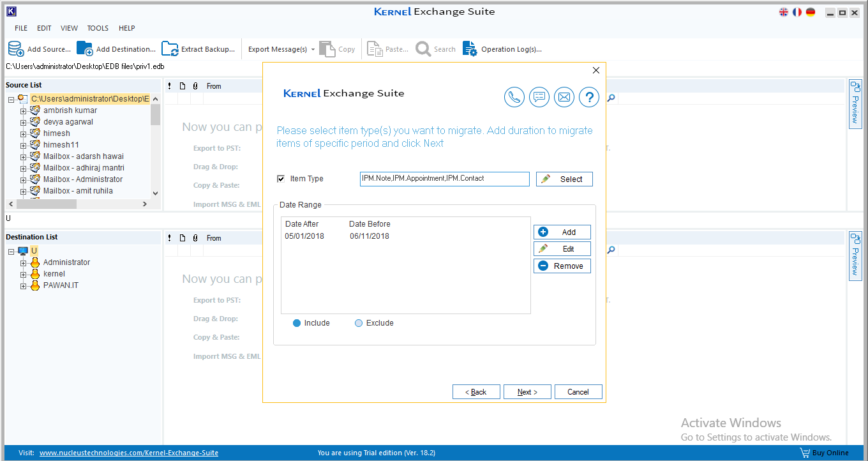Open destination Preview side panel
Screen dimensions: 868x461
coord(855,255)
